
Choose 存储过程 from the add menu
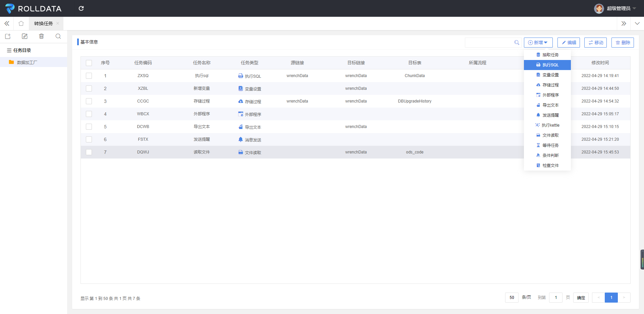(547, 85)
